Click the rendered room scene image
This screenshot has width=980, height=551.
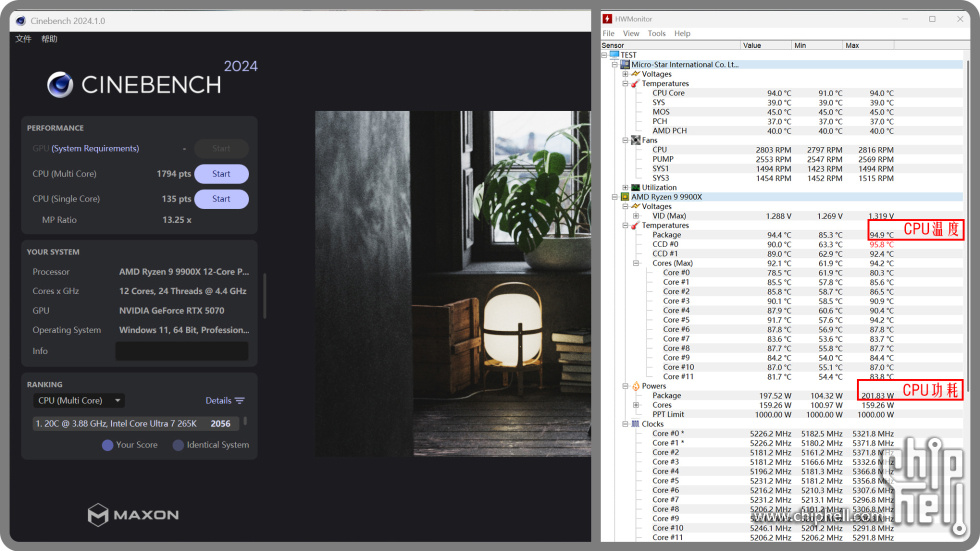tap(452, 284)
